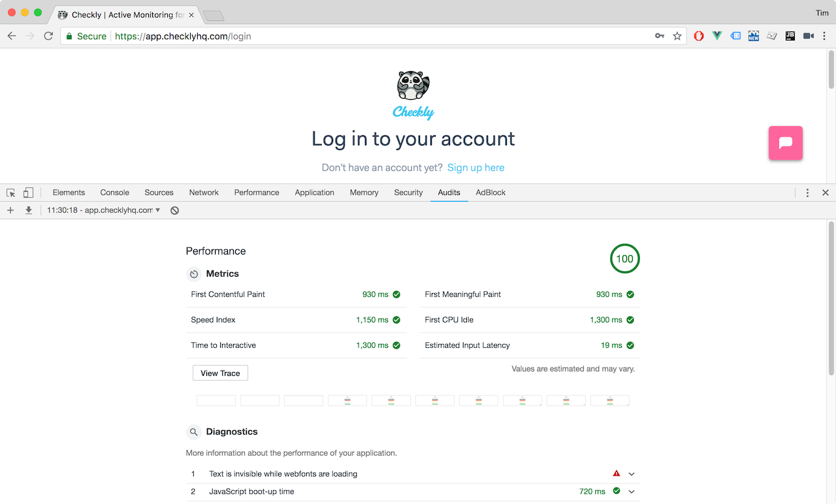The height and width of the screenshot is (504, 836).
Task: Click the plus icon to start new audit
Action: pos(10,210)
